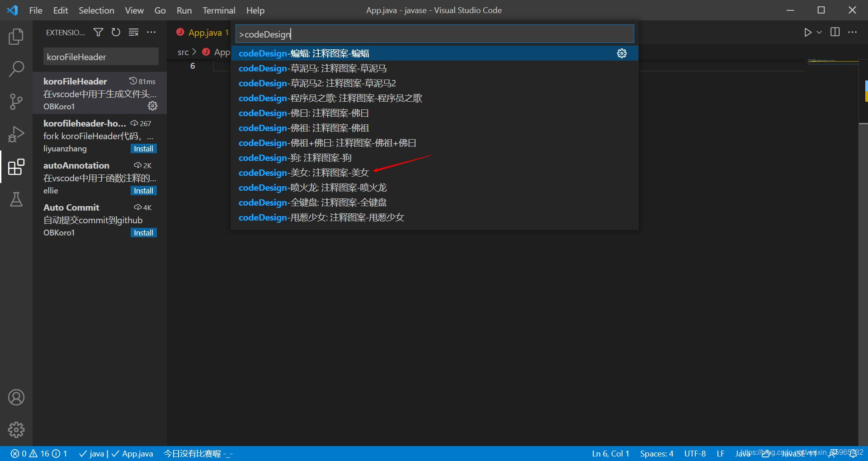Open the Extensions view icon
Screen dimensions: 868x461
pyautogui.click(x=16, y=167)
